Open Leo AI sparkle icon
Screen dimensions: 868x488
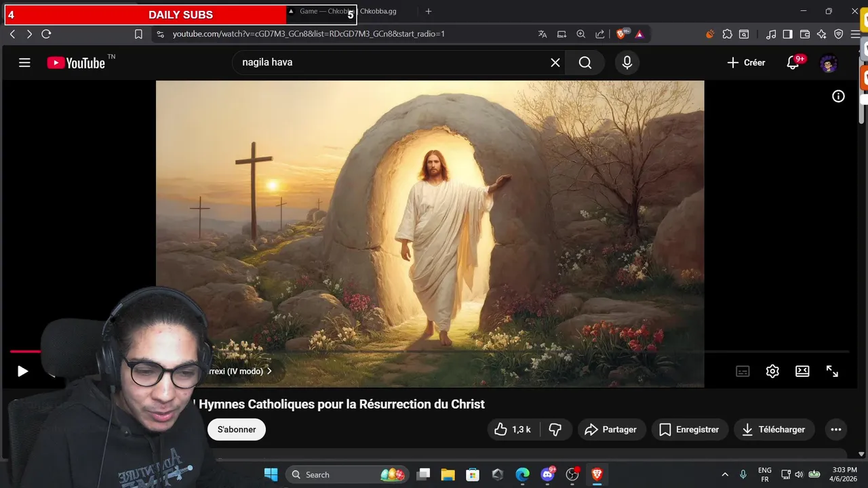click(x=822, y=34)
